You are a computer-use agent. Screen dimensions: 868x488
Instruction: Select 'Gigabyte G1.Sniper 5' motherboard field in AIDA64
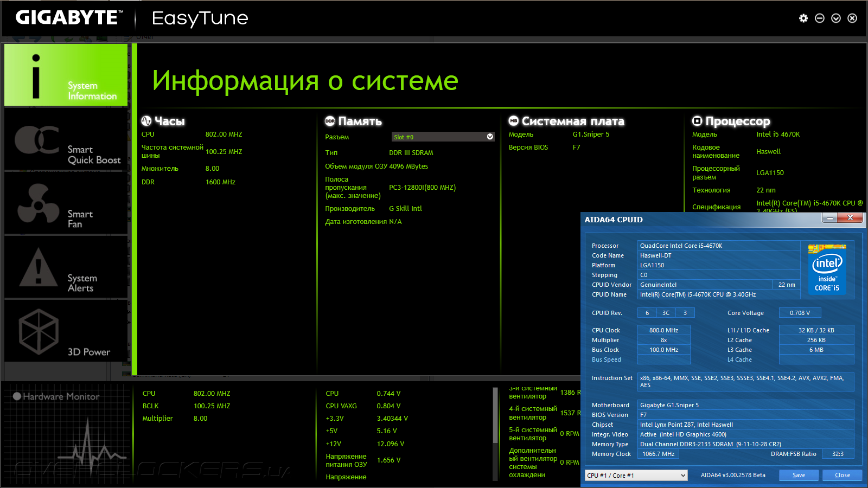coord(746,405)
